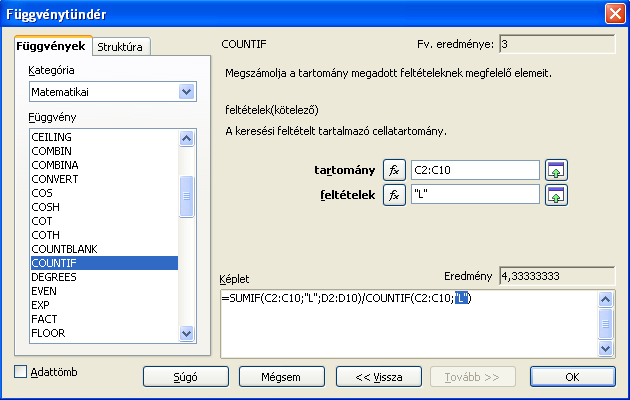Screen dimensions: 630x400
Task: Click fx button beside tartomány field
Action: point(394,170)
